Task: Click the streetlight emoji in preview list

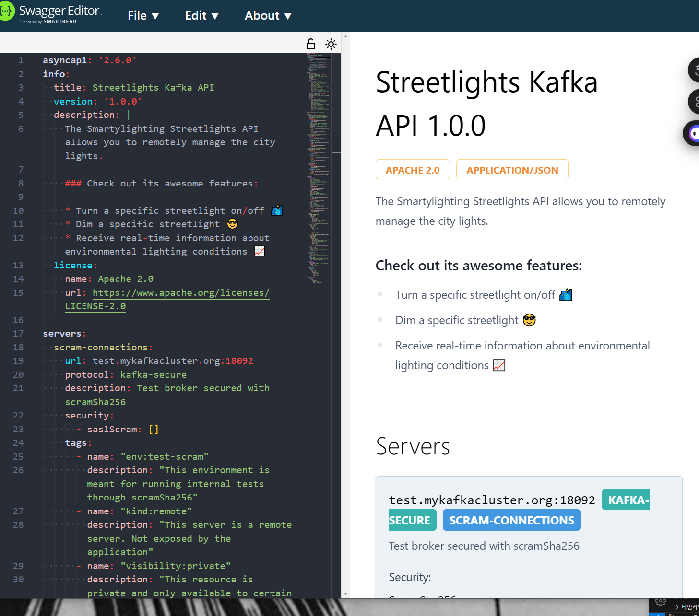Action: point(566,295)
